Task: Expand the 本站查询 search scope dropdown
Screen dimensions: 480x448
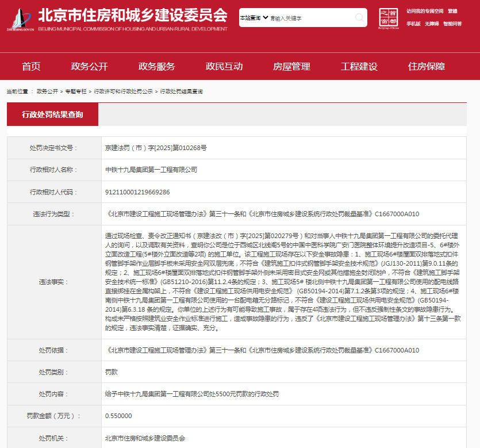Action: tap(254, 18)
